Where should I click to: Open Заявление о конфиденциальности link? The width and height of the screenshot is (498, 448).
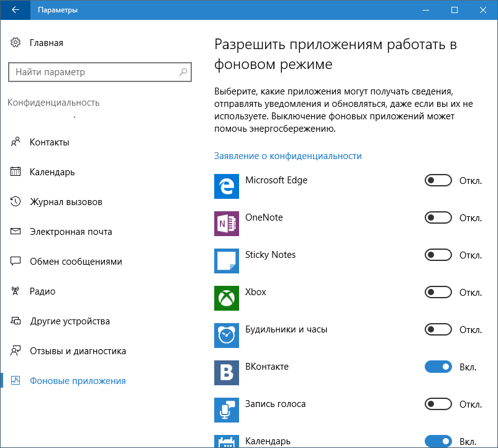(x=287, y=156)
